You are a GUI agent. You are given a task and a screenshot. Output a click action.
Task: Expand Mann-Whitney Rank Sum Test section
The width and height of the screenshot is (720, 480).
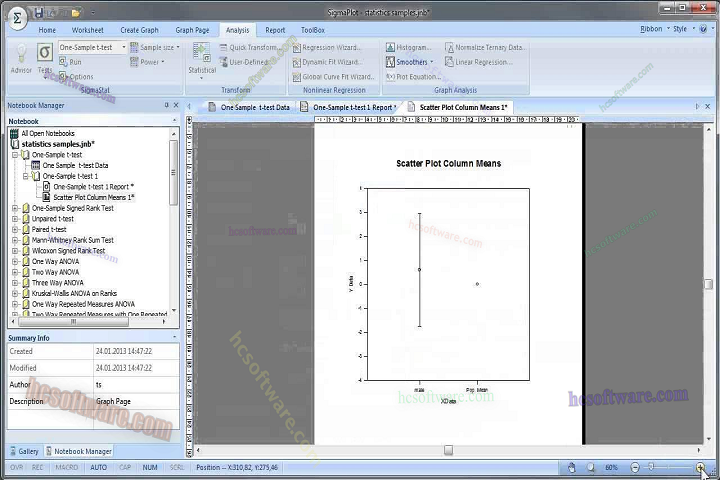pyautogui.click(x=15, y=240)
